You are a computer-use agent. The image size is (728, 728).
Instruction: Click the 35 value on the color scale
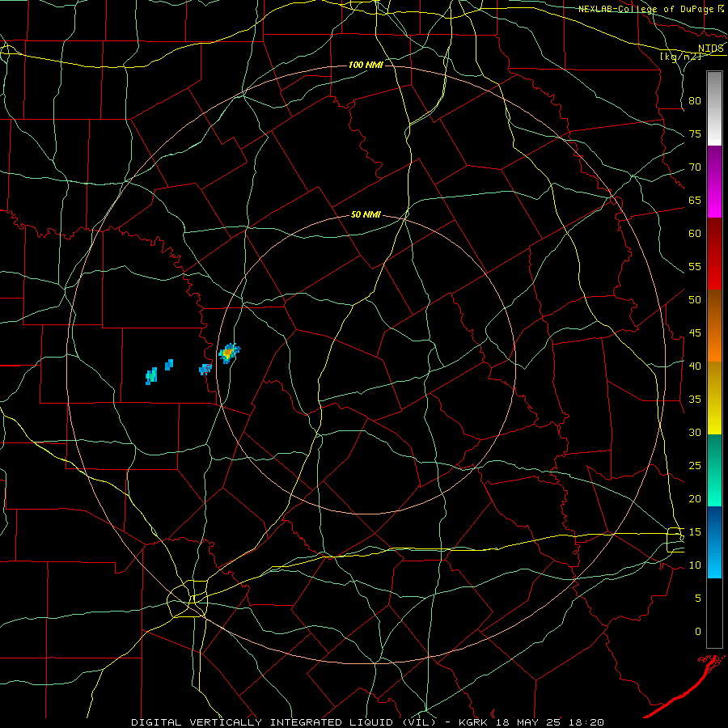(695, 400)
